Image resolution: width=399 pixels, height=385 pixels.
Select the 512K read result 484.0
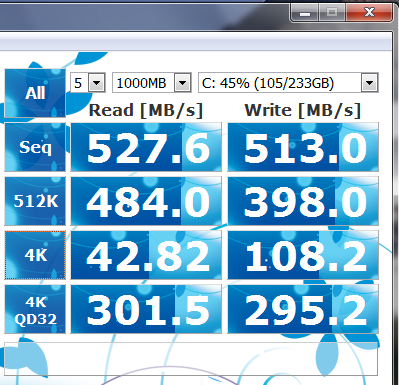146,201
